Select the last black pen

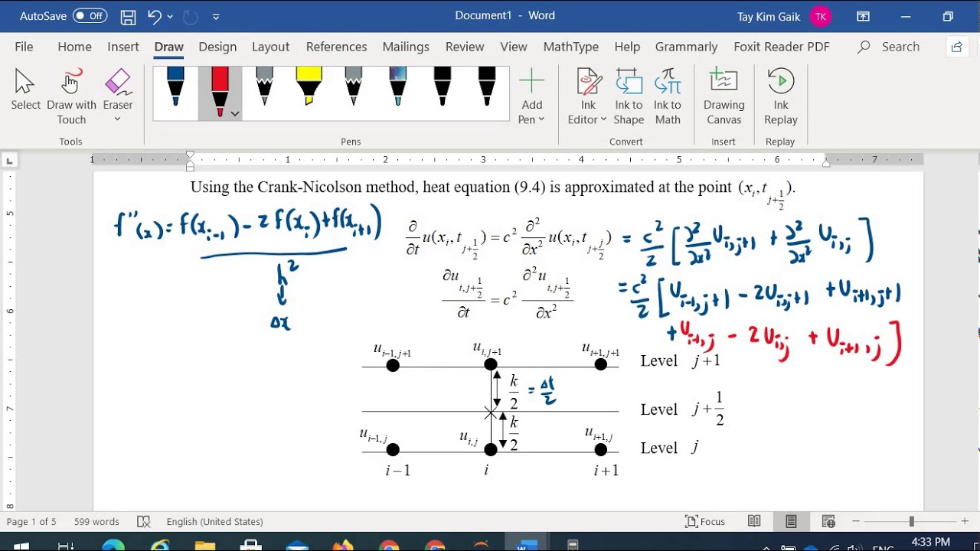tap(486, 86)
